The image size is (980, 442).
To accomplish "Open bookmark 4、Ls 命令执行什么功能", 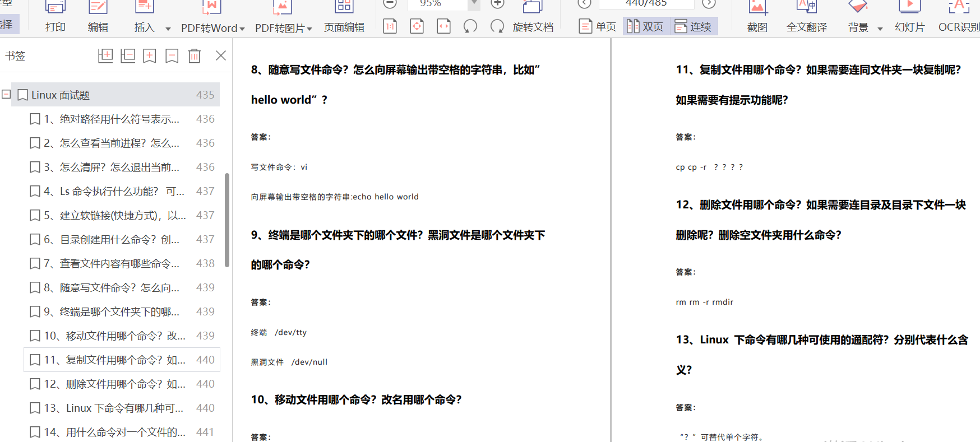I will tap(122, 191).
